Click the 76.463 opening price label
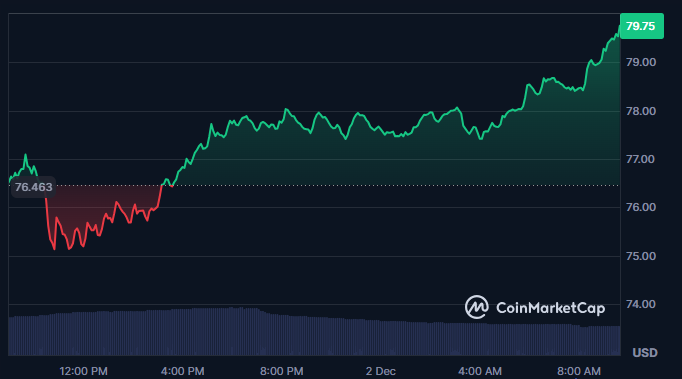 click(x=33, y=187)
